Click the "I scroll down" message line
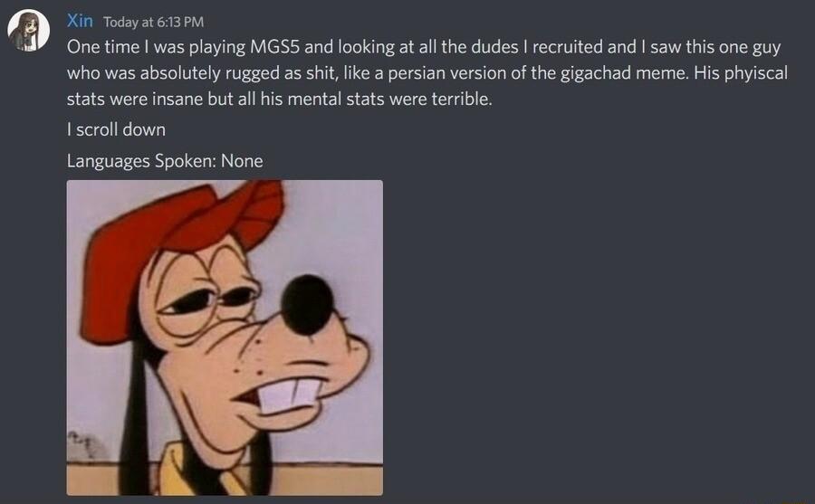Image resolution: width=815 pixels, height=504 pixels. tap(116, 129)
